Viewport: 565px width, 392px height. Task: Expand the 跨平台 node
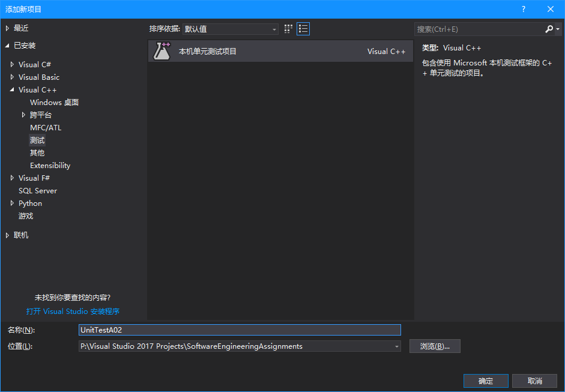click(x=23, y=115)
